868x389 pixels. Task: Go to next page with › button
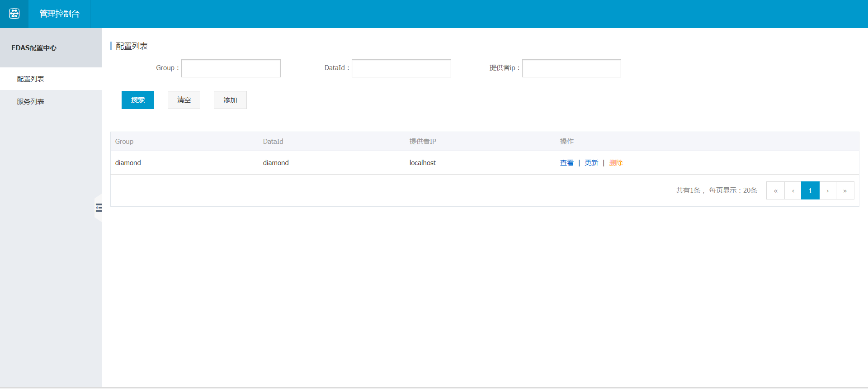click(x=828, y=190)
